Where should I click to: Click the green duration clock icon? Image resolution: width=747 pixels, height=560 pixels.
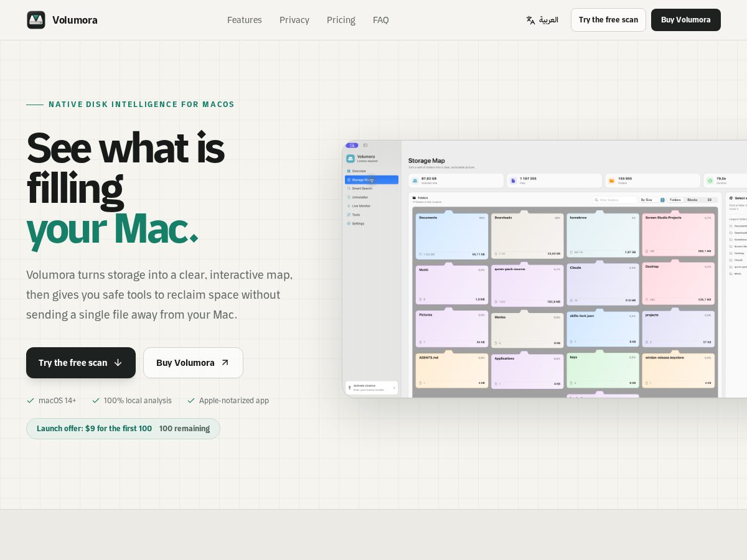[x=710, y=180]
